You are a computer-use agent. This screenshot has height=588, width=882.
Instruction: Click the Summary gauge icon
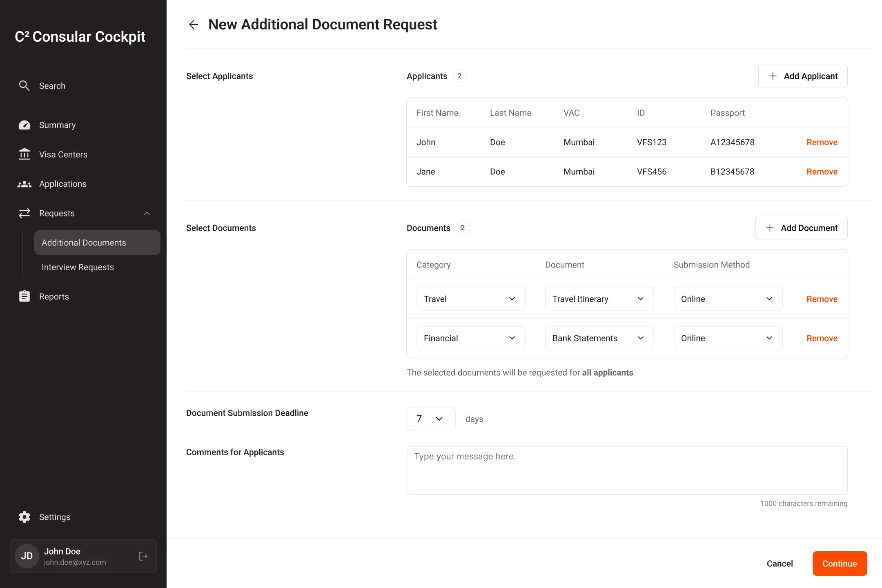(x=24, y=125)
